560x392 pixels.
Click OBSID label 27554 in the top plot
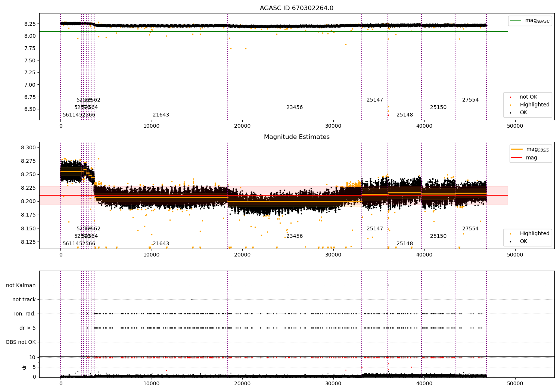point(470,100)
